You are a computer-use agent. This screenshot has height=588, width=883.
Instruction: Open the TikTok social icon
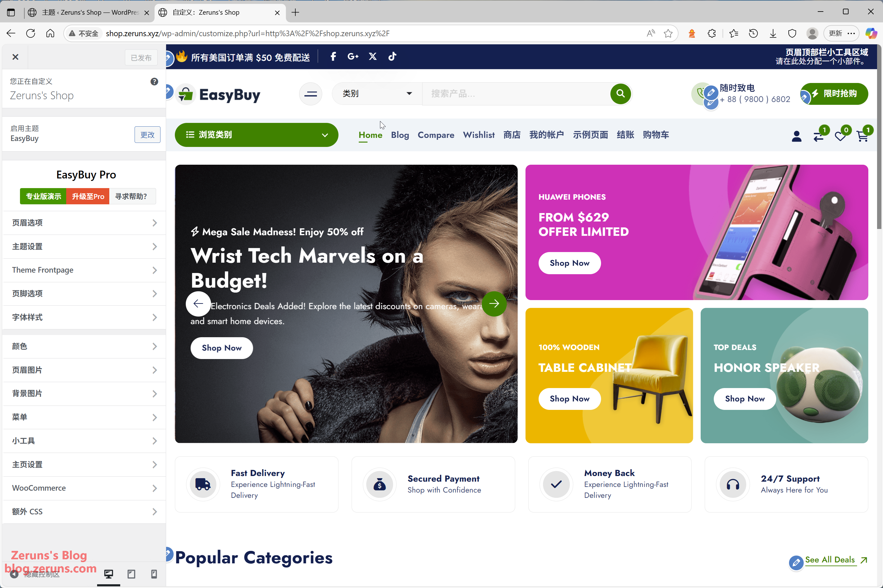tap(392, 57)
